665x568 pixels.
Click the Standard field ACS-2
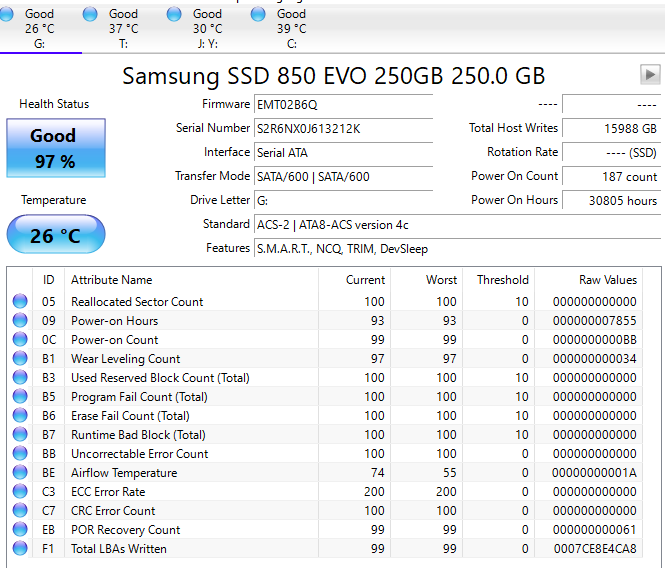point(457,224)
